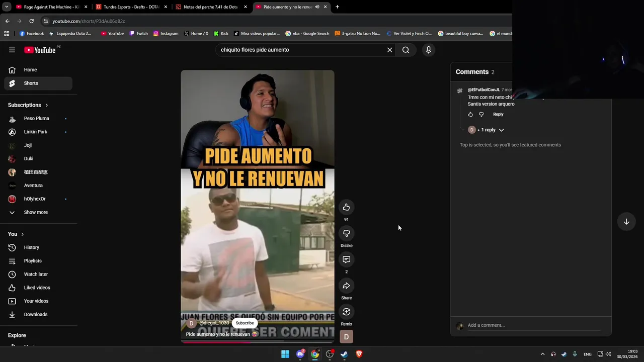Go to the YouTube logo home
This screenshot has width=644, height=362.
coord(40,50)
